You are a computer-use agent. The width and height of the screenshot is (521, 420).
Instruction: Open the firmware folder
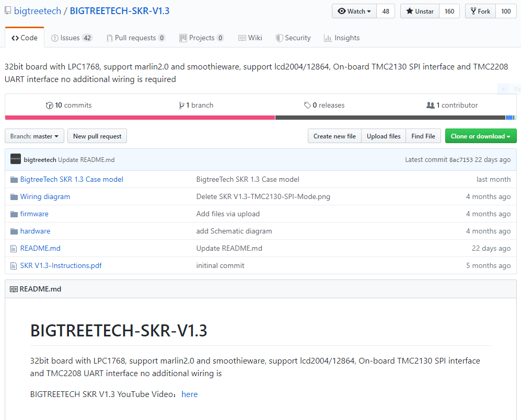34,214
